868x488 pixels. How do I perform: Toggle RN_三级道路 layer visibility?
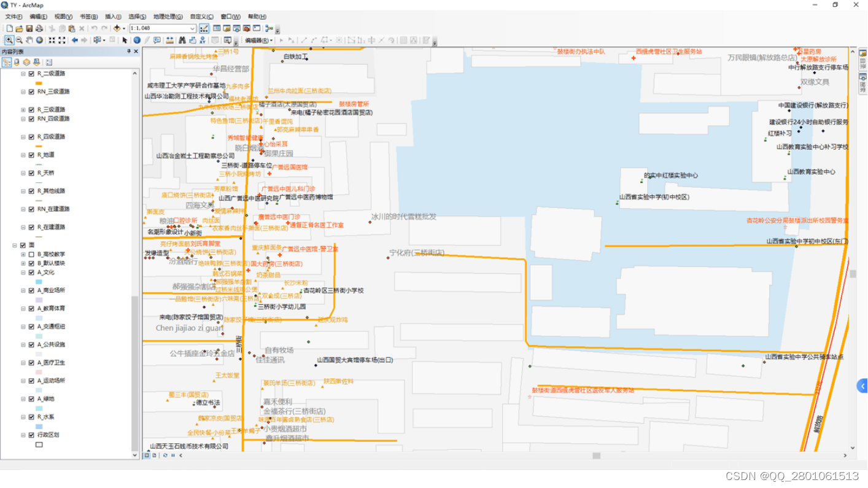coord(31,91)
